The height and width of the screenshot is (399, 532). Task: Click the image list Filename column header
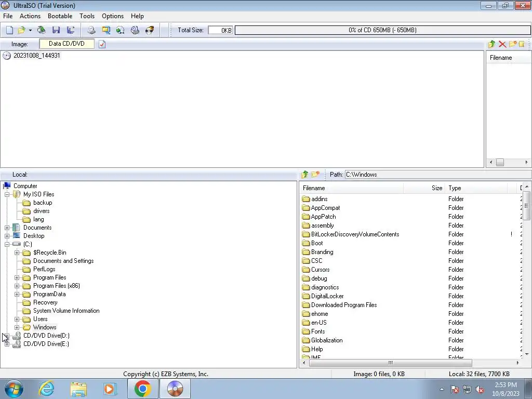[x=509, y=58]
